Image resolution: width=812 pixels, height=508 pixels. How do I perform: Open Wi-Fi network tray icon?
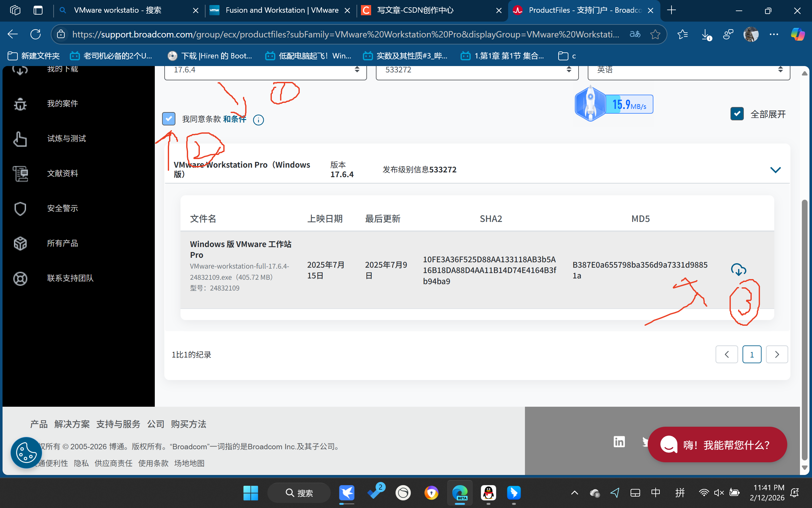704,493
